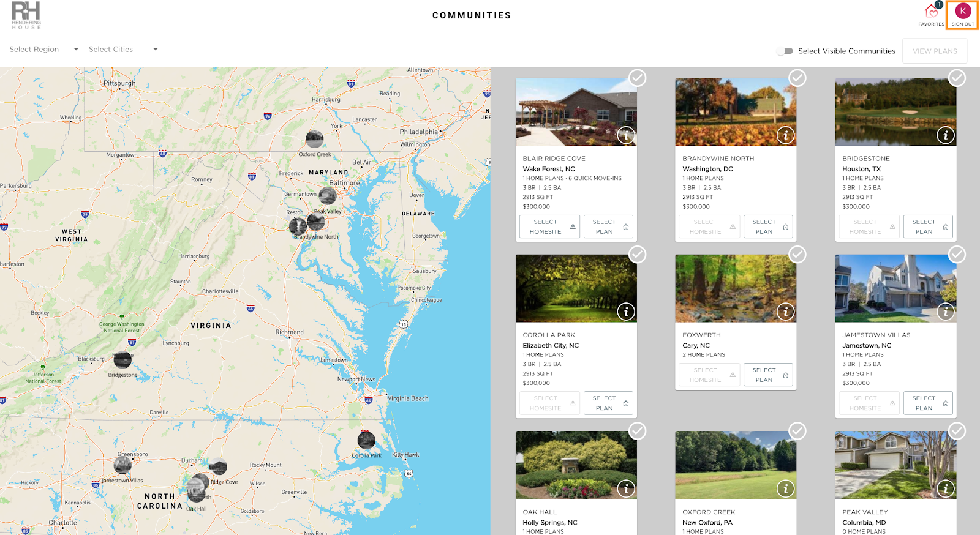This screenshot has width=980, height=535.
Task: Select Homesite for Jamestown Villas
Action: [x=869, y=403]
